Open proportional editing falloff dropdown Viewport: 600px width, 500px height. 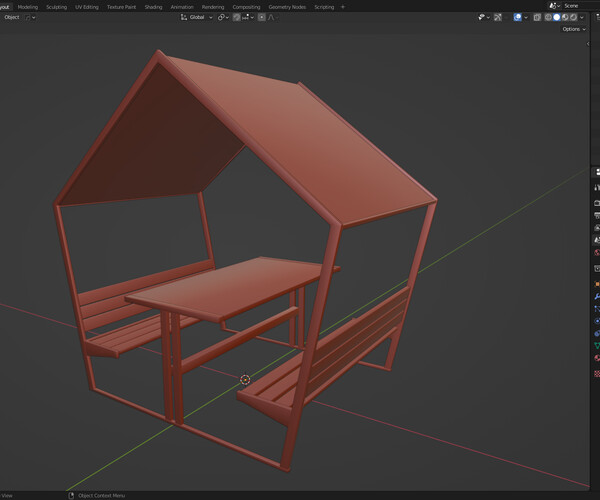point(273,17)
